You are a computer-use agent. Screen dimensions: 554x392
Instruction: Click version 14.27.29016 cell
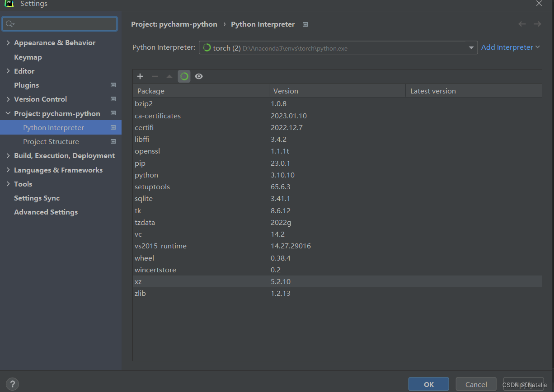(x=291, y=246)
